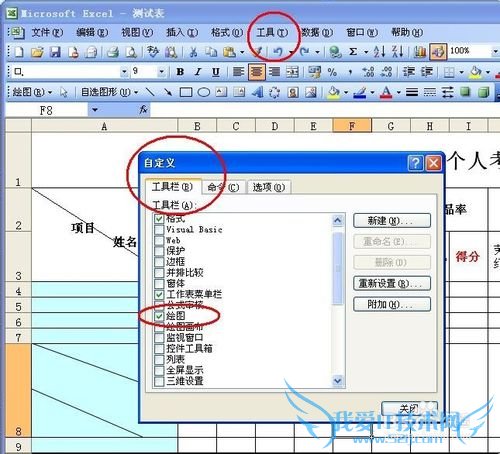Select the Oval drawing tool
The image size is (500, 454).
204,92
